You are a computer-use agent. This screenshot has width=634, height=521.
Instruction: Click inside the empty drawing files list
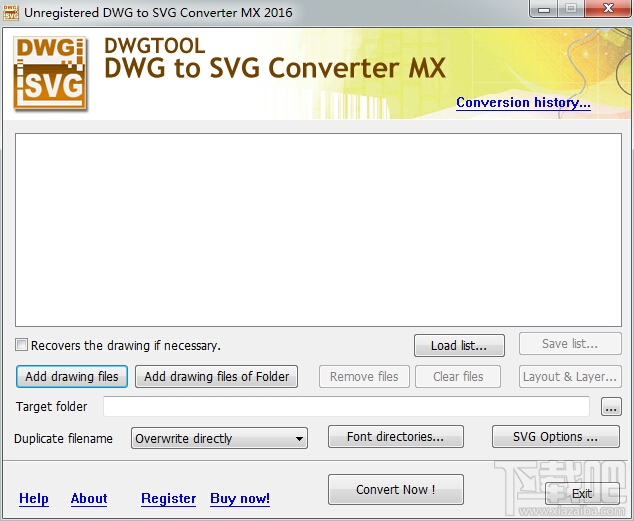[x=318, y=230]
